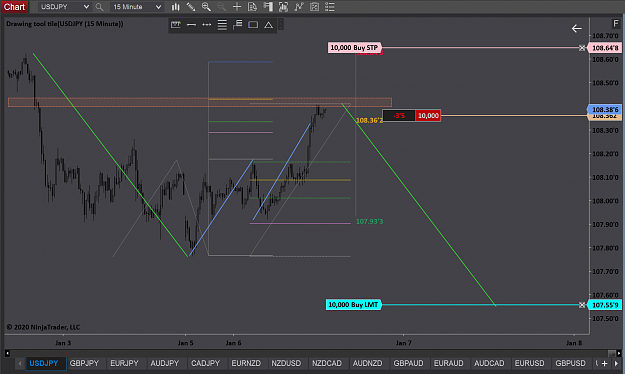Screen dimensions: 625x374
Task: Click the Jan 3 date label
Action: pos(63,343)
